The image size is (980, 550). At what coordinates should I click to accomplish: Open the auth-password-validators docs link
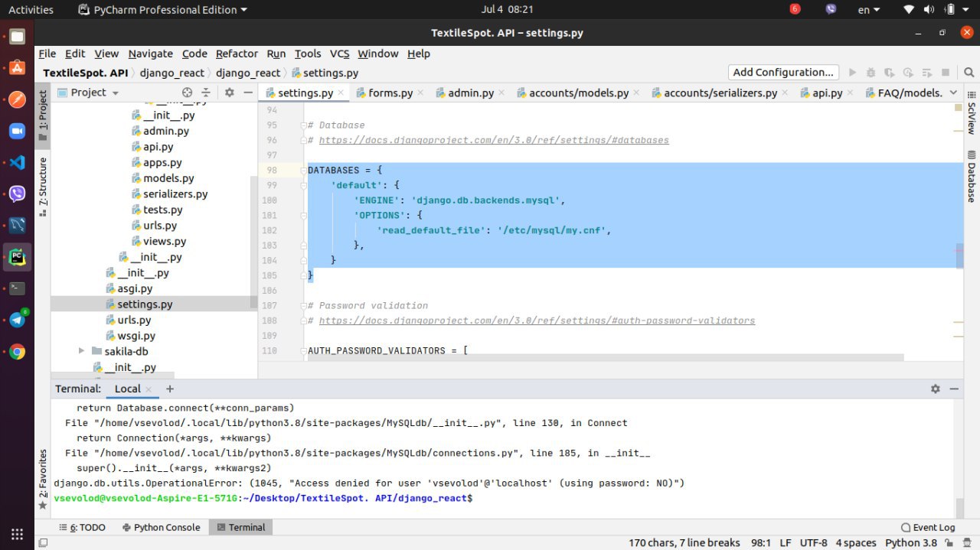pos(537,321)
